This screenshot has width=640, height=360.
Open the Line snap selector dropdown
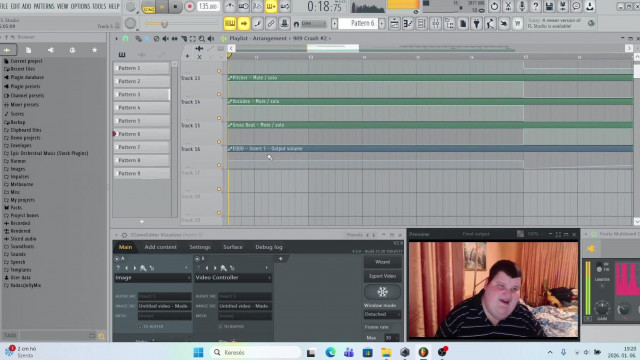pyautogui.click(x=313, y=24)
